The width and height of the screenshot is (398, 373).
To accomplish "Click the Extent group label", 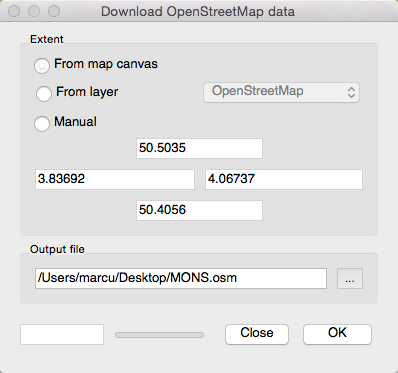I will [x=47, y=39].
